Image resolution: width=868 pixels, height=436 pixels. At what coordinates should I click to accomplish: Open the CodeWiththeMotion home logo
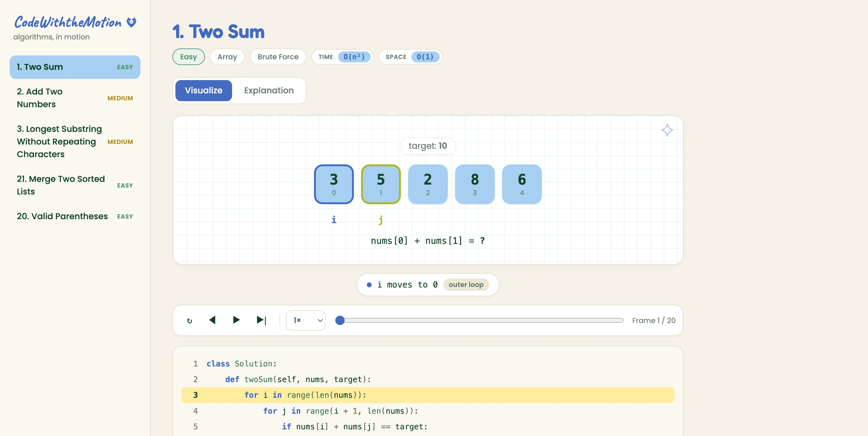(x=68, y=22)
